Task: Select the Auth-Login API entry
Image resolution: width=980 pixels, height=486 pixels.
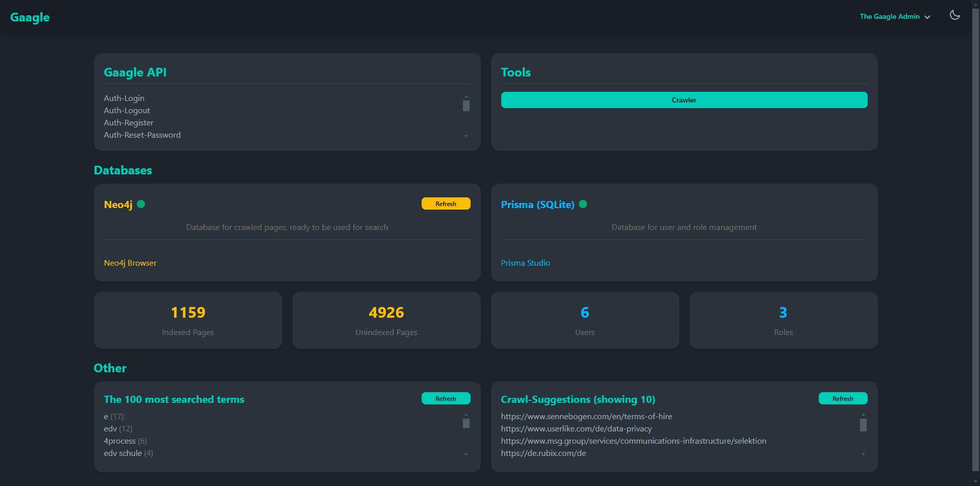Action: (x=124, y=98)
